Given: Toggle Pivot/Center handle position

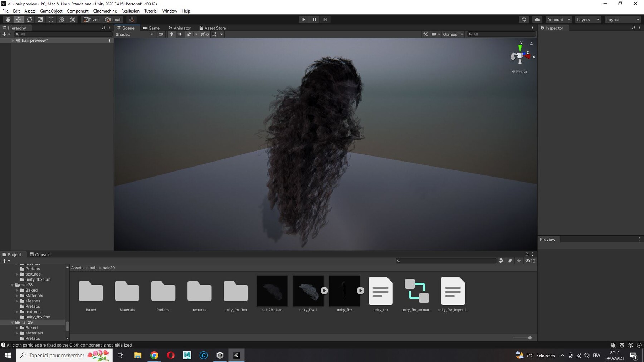Looking at the screenshot, I should (91, 20).
